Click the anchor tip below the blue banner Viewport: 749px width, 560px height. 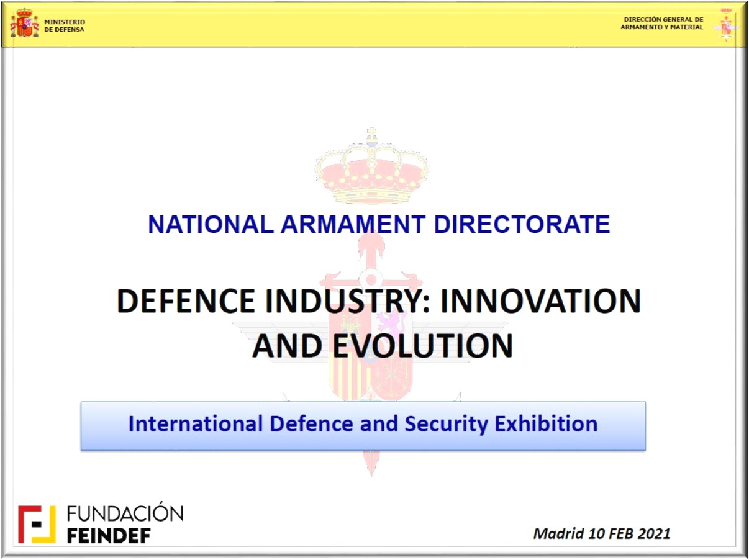click(371, 464)
